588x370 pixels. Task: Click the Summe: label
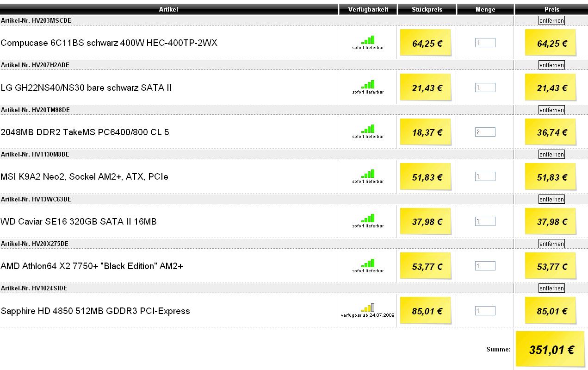coord(498,350)
